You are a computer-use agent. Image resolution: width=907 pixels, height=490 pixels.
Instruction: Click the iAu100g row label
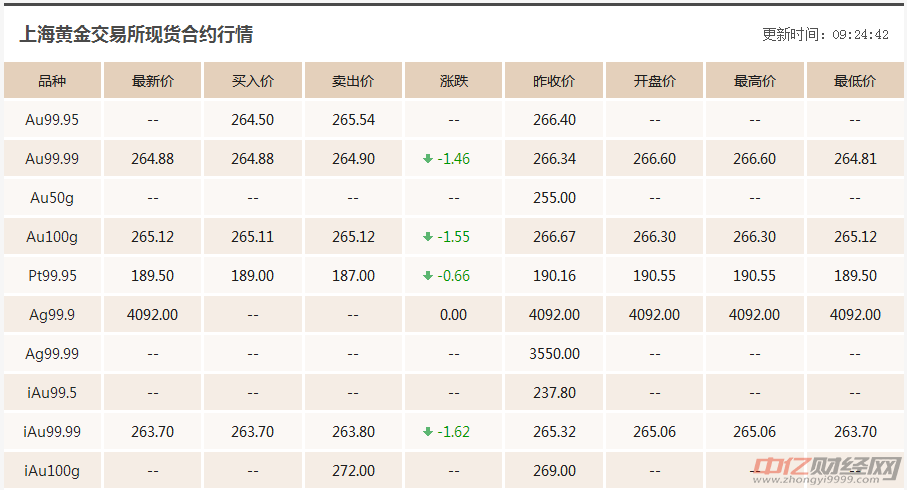click(x=53, y=471)
